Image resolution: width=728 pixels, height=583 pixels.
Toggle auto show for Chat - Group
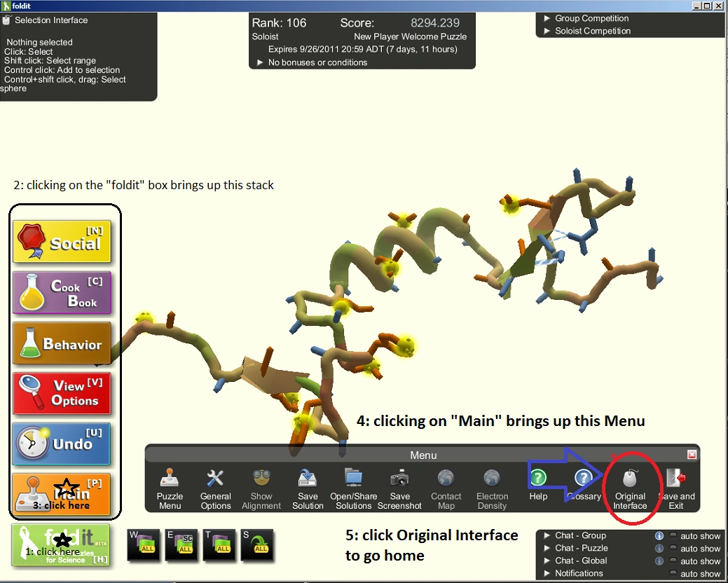(673, 535)
